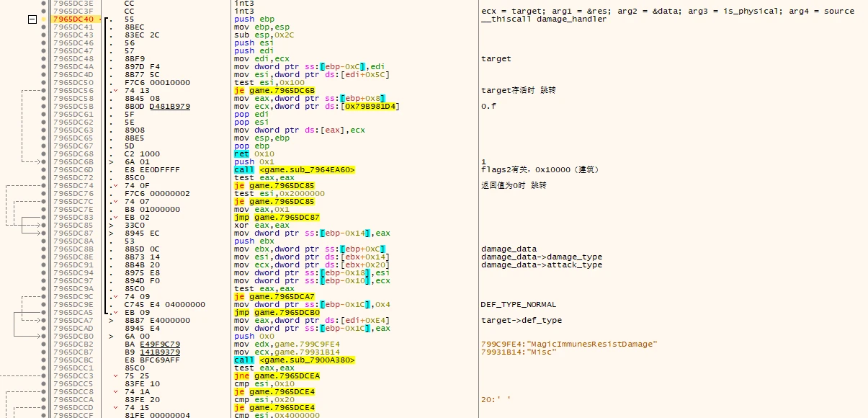This screenshot has height=418, width=868.
Task: Select the 'test esi,0x100' instruction
Action: point(269,83)
